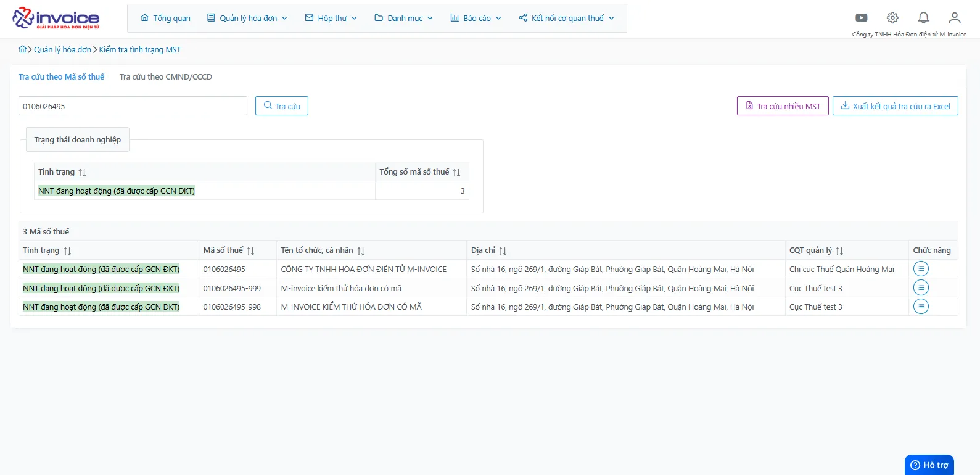
Task: Switch to Tra cứu theo CMND/CCCD tab
Action: tap(166, 76)
